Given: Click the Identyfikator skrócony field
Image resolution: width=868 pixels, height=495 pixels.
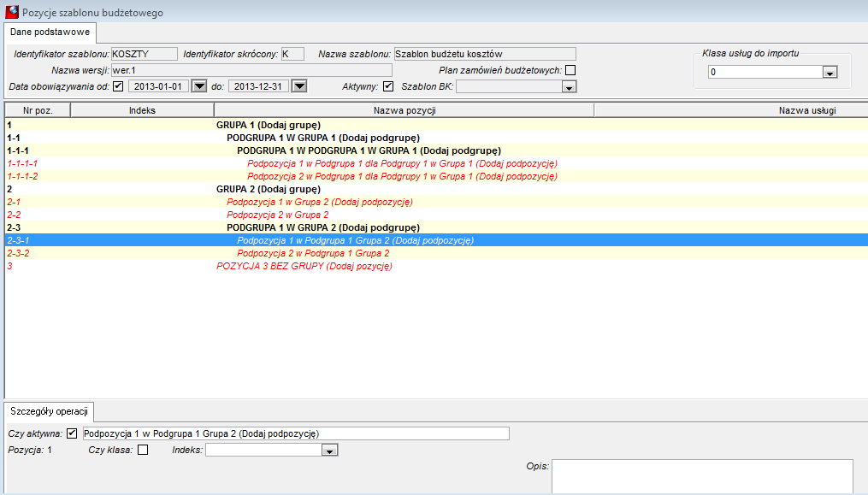Looking at the screenshot, I should coord(292,54).
